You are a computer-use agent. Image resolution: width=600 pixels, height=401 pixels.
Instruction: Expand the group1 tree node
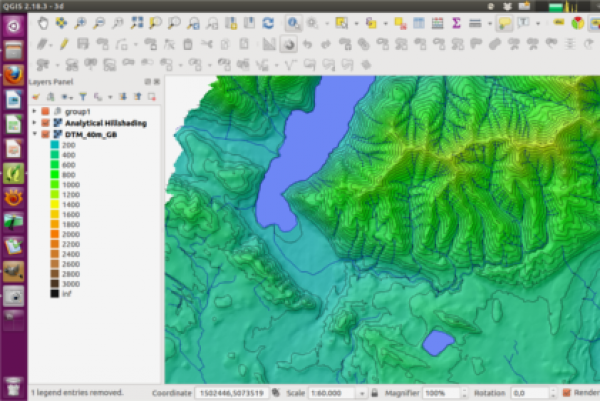35,111
